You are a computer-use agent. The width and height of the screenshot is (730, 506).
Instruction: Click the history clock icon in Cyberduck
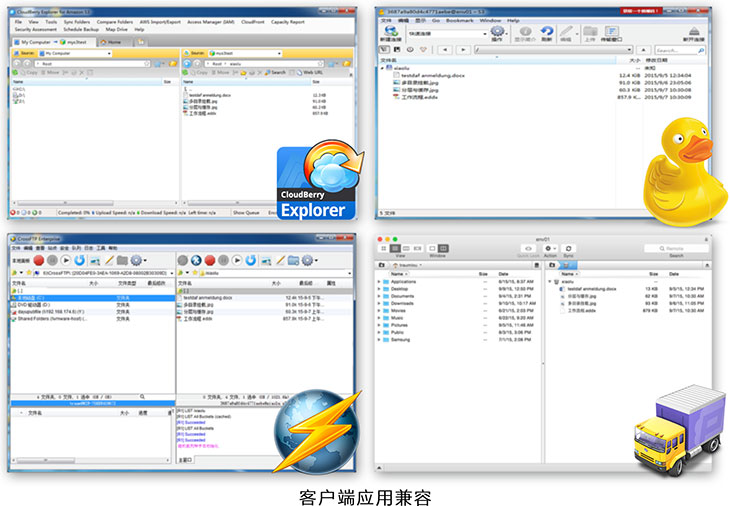click(x=410, y=49)
